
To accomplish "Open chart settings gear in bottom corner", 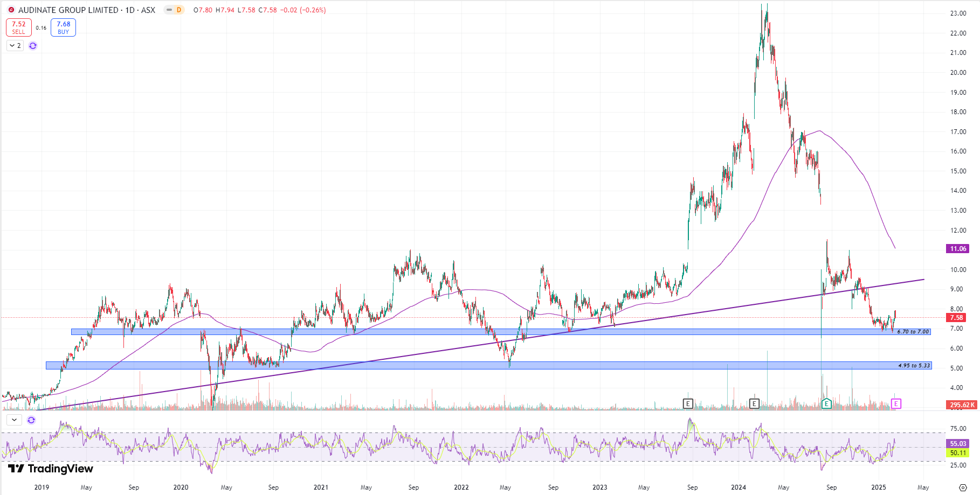I will click(963, 487).
